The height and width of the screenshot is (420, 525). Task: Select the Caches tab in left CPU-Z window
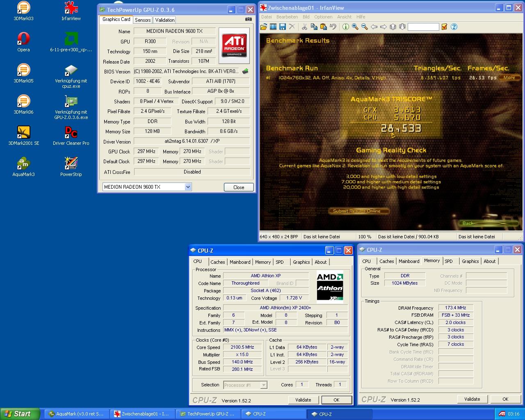point(217,262)
